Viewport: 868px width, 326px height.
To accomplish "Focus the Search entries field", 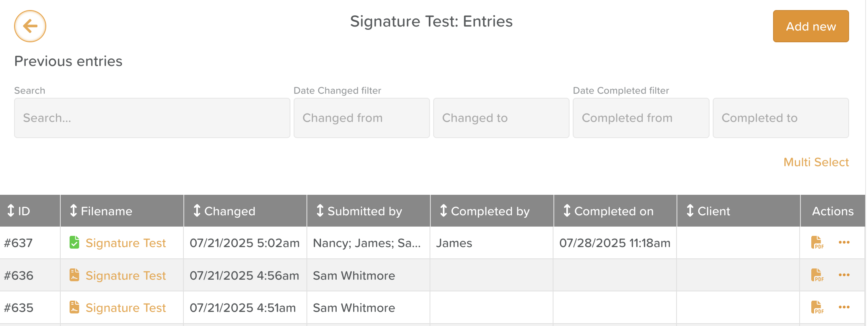I will tap(152, 118).
